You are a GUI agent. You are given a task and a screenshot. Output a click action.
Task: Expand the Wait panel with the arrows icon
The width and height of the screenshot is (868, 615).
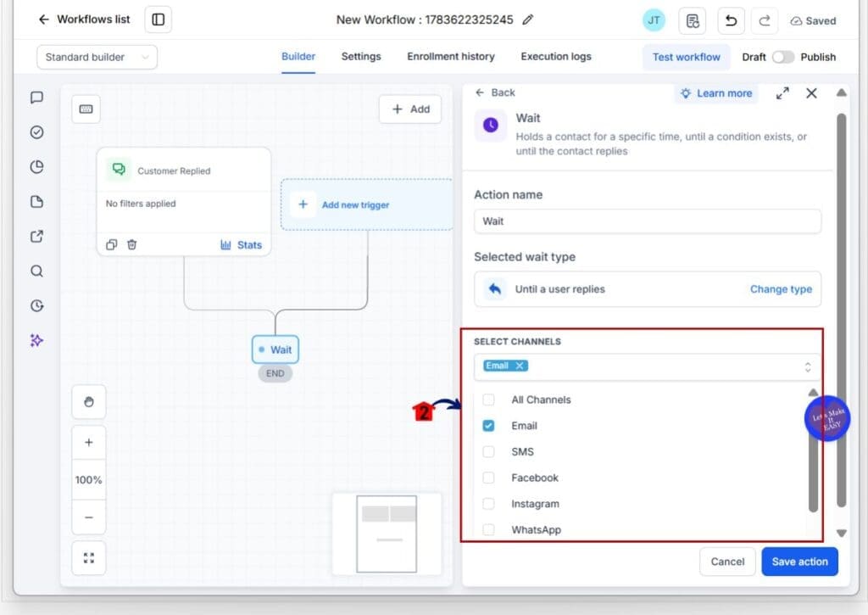pos(782,93)
